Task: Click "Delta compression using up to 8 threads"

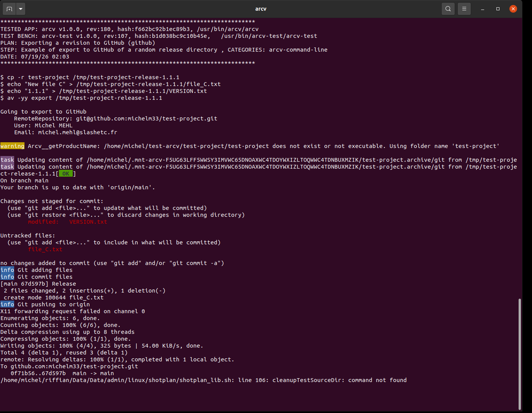Action: point(67,332)
